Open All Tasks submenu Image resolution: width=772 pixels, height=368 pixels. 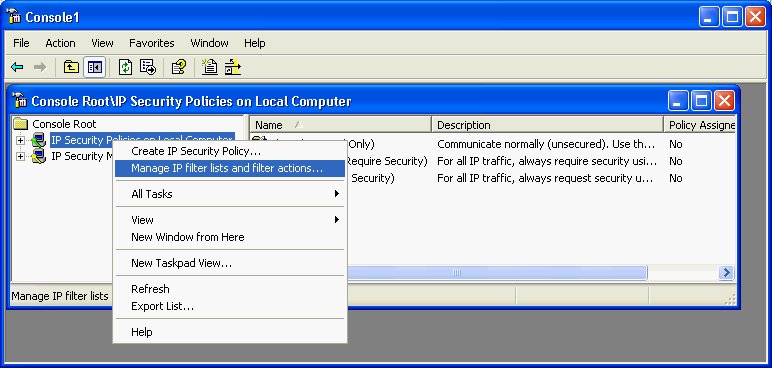(x=230, y=194)
